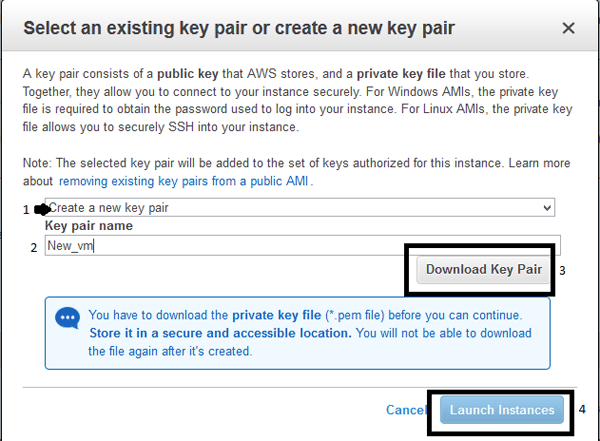Screen dimensions: 600x441
Task: Click the Launch Instances button
Action: coord(502,410)
